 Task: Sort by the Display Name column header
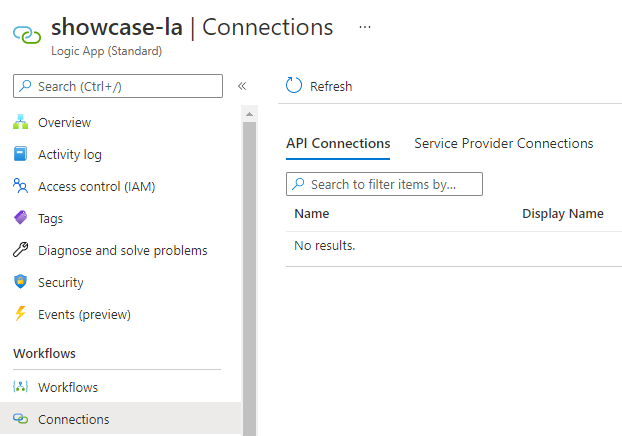pos(563,213)
